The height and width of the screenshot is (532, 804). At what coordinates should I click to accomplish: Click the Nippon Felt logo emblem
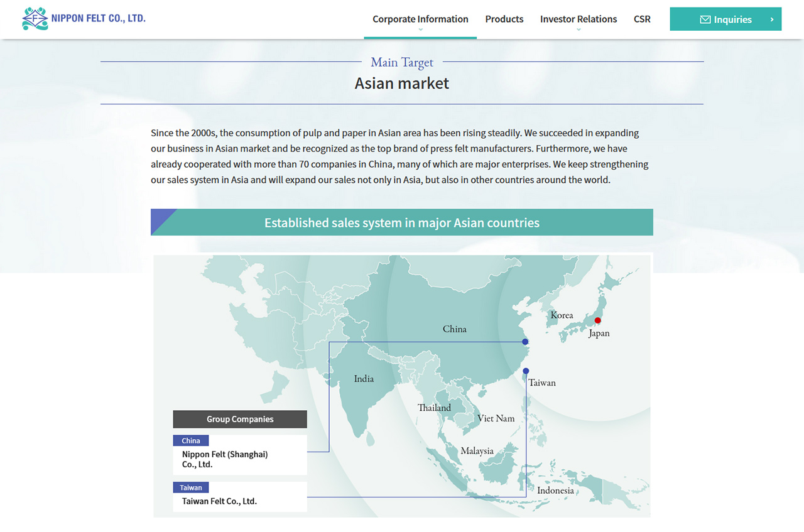click(35, 19)
